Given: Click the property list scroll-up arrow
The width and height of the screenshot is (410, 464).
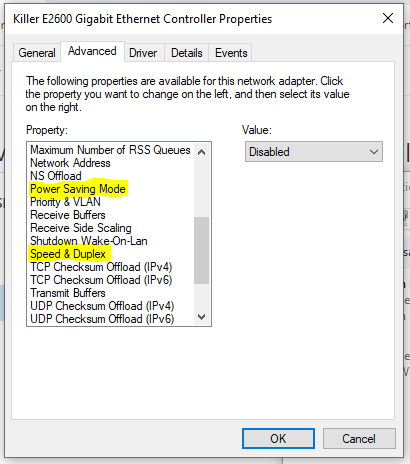Looking at the screenshot, I should tap(201, 152).
